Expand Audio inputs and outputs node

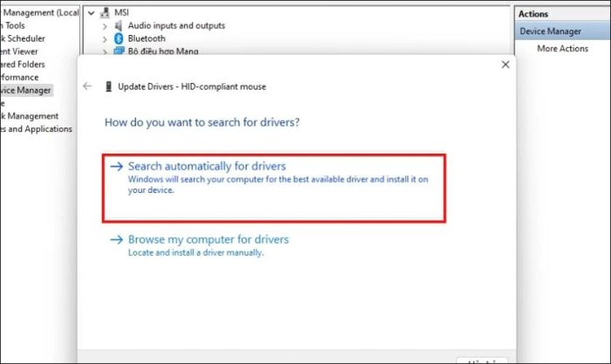pos(105,26)
